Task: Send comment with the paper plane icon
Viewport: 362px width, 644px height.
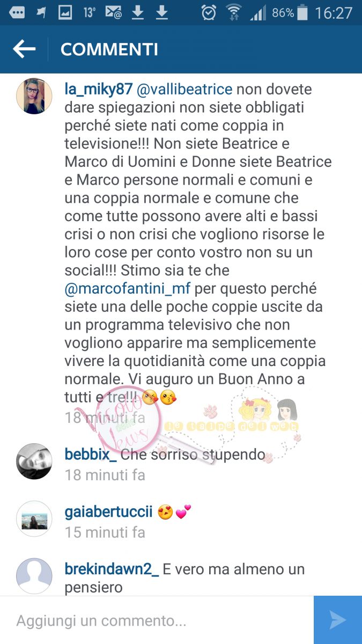Action: [338, 620]
